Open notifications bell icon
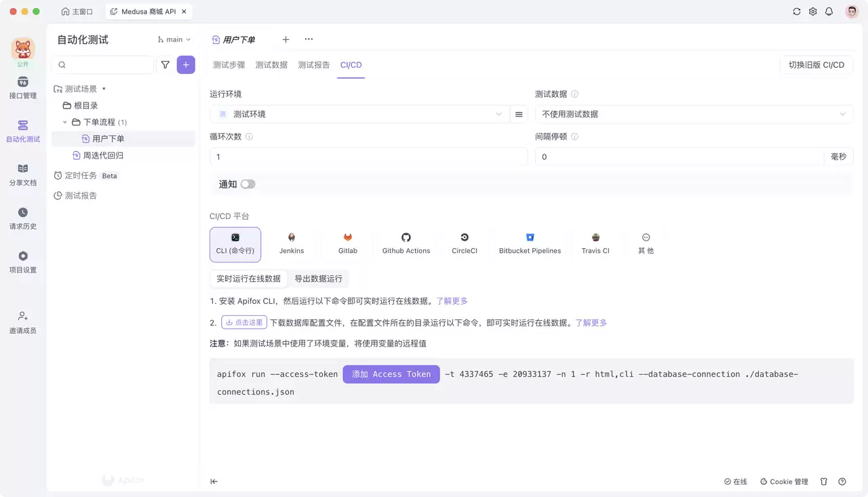This screenshot has height=497, width=868. (x=829, y=12)
